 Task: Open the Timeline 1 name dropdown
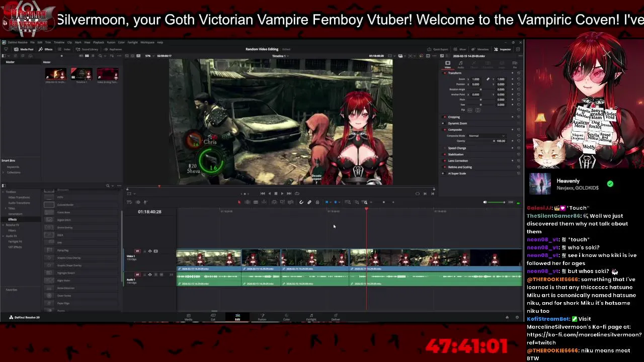coord(280,56)
